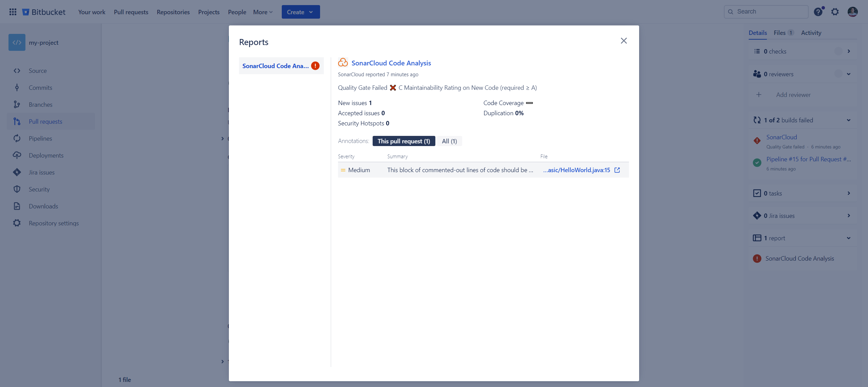Switch annotations filter to All (1)
This screenshot has width=868, height=387.
coord(449,141)
